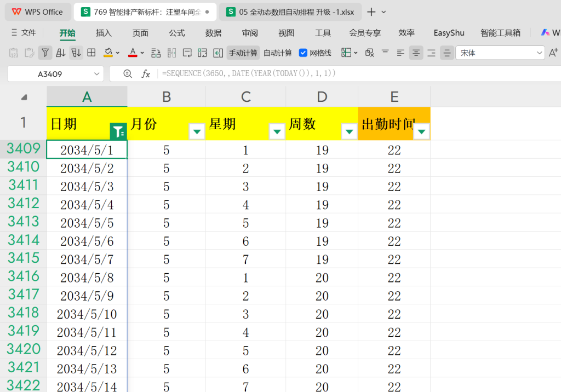Open the 页面 ribbon tab
This screenshot has width=561, height=392.
[140, 33]
